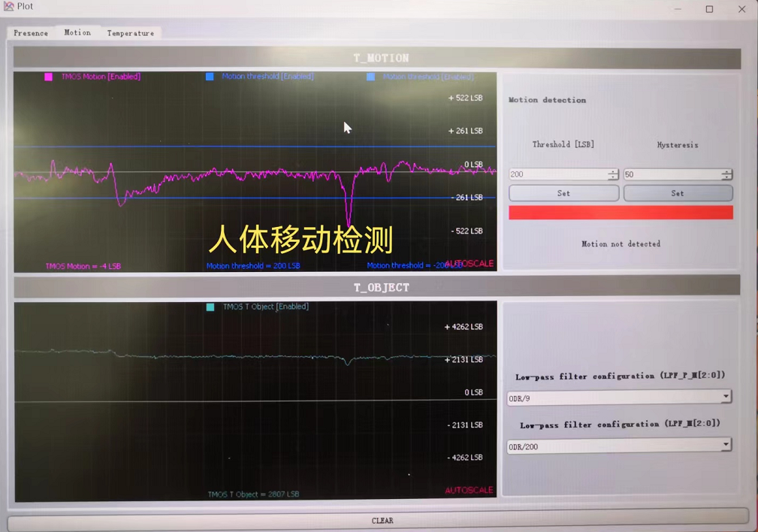Click the Plot application icon in title bar
This screenshot has width=758, height=532.
point(8,6)
